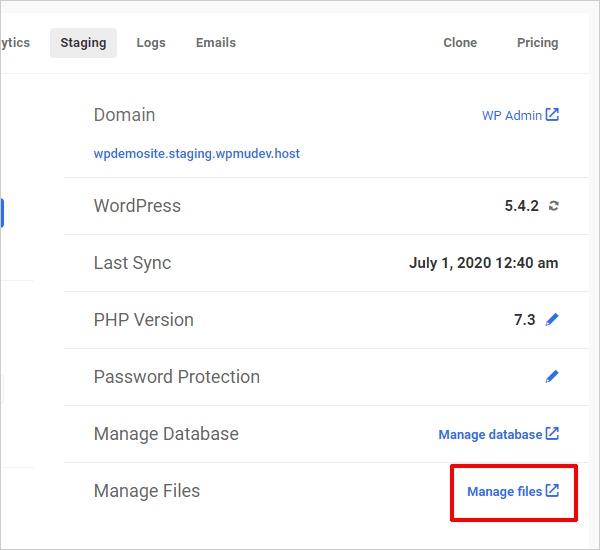Open the WP Admin link
600x550 pixels.
tap(512, 115)
